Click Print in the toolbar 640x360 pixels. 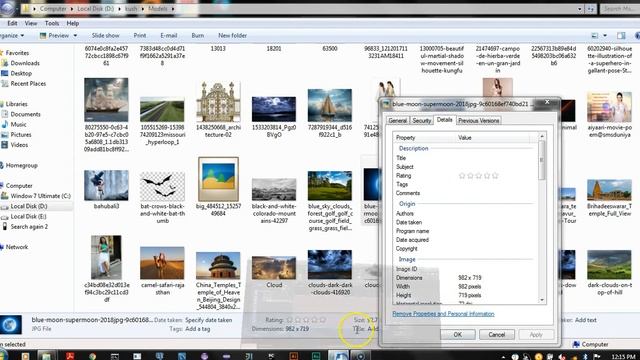coord(140,36)
